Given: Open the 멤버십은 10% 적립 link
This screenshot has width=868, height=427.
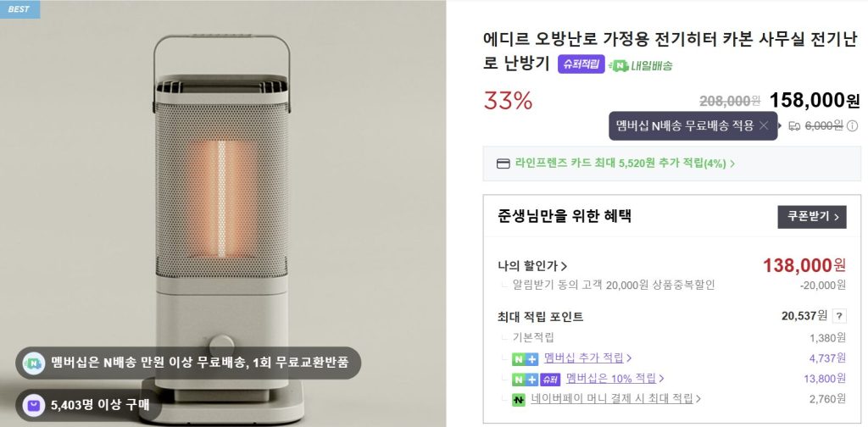Looking at the screenshot, I should pyautogui.click(x=615, y=378).
